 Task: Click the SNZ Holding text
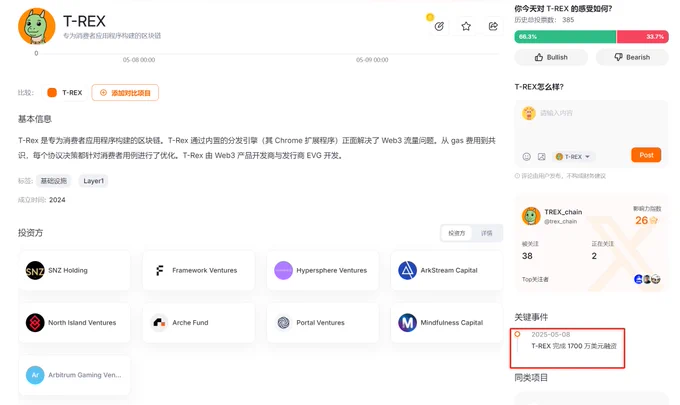[x=68, y=271]
